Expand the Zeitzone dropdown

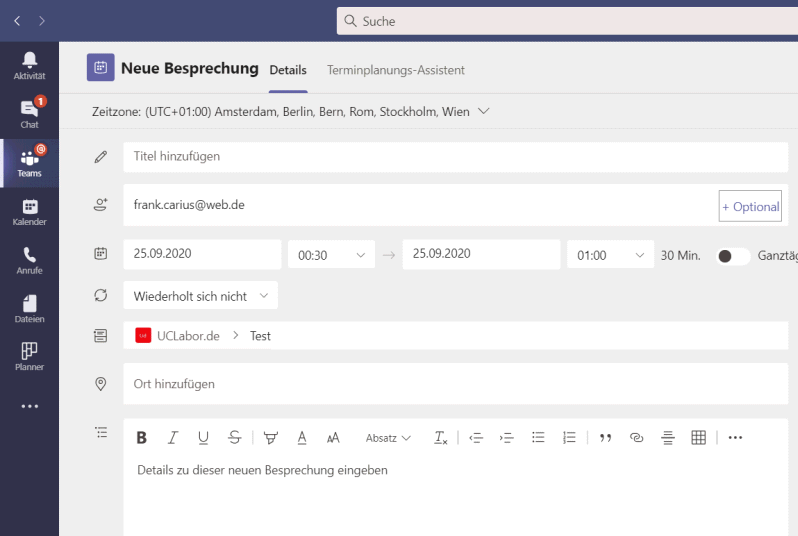point(484,112)
